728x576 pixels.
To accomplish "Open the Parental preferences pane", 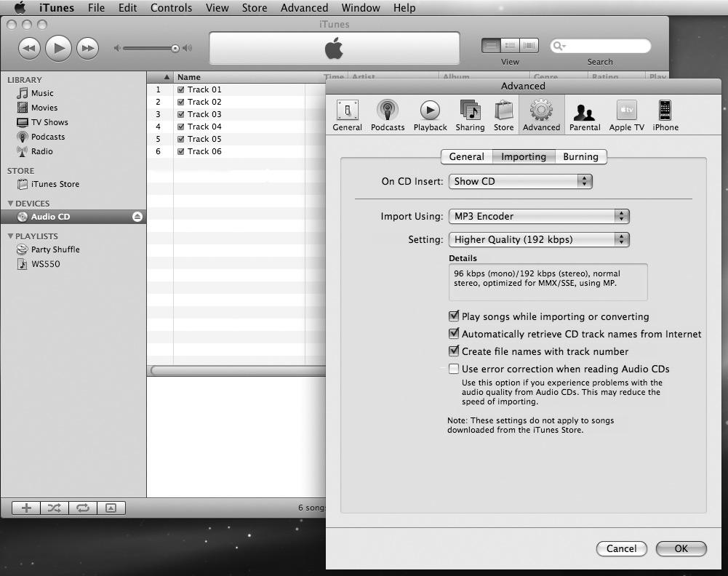I will pos(585,115).
